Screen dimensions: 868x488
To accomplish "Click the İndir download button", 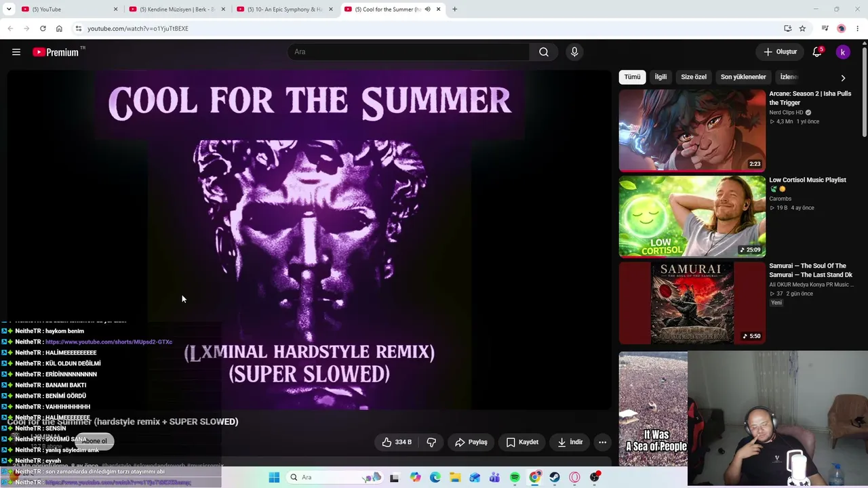I will tap(570, 442).
